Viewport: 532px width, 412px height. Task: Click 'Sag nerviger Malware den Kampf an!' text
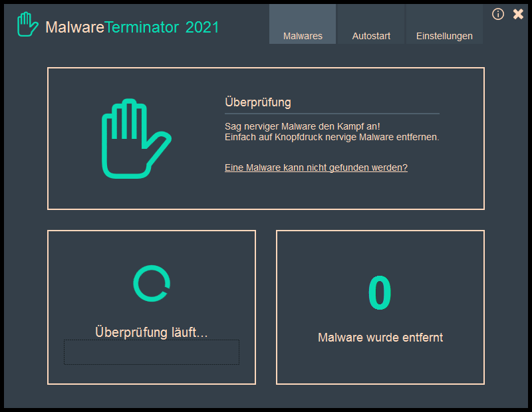pos(303,126)
